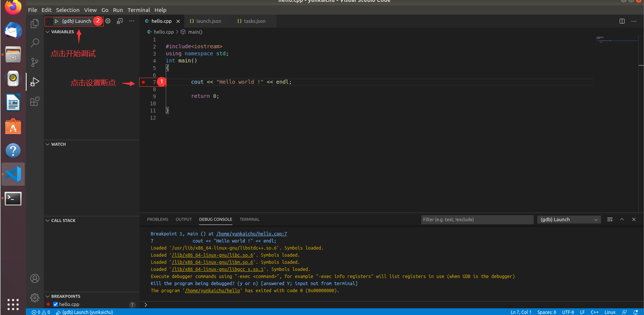
Task: Toggle the hello.cpp breakpoint checkbox
Action: click(x=55, y=304)
